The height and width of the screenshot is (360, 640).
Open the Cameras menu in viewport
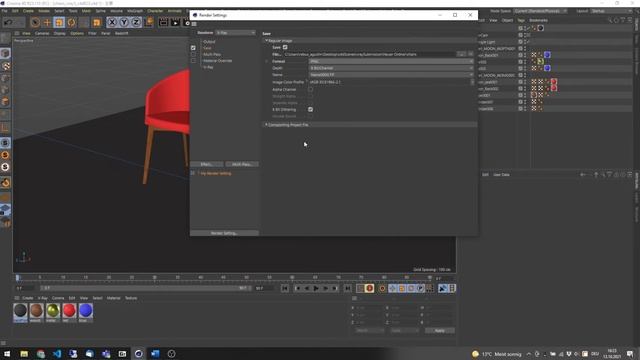click(x=42, y=33)
